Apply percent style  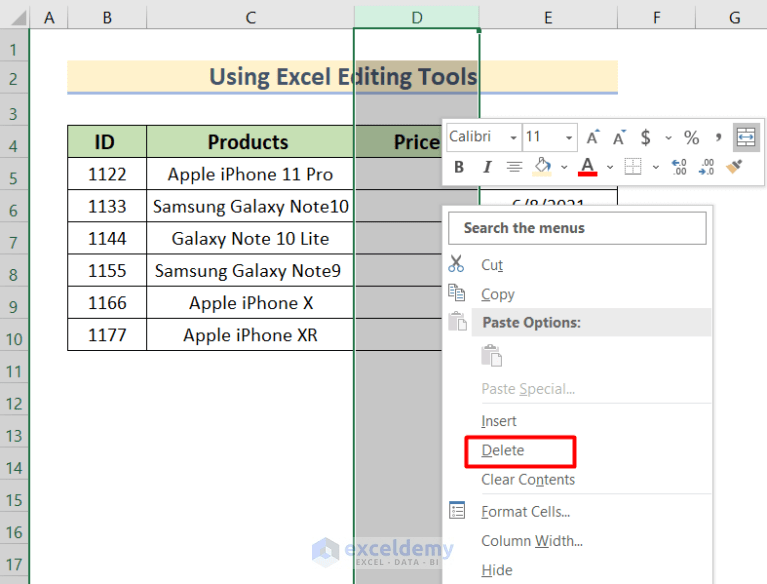pyautogui.click(x=691, y=137)
